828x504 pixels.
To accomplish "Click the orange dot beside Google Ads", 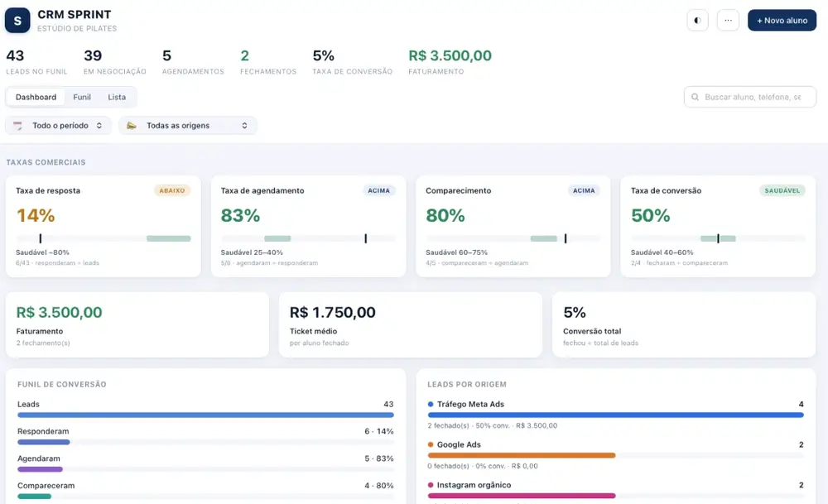I will (431, 444).
